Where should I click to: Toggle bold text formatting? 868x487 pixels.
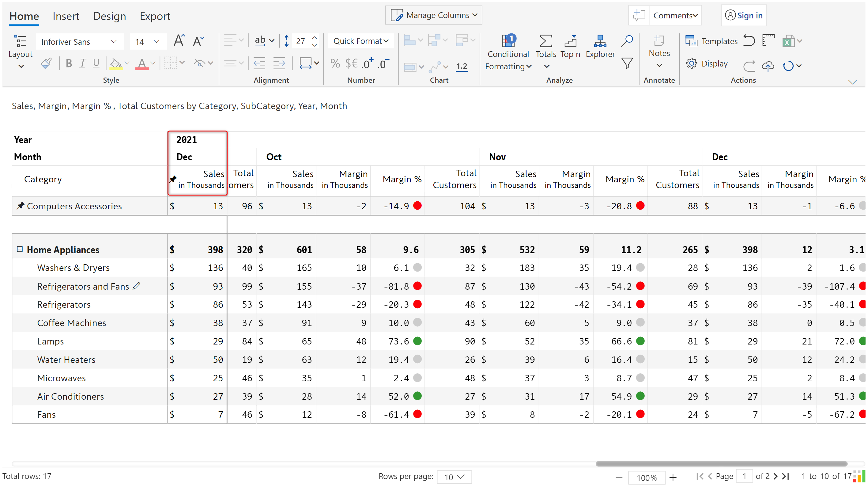(69, 63)
